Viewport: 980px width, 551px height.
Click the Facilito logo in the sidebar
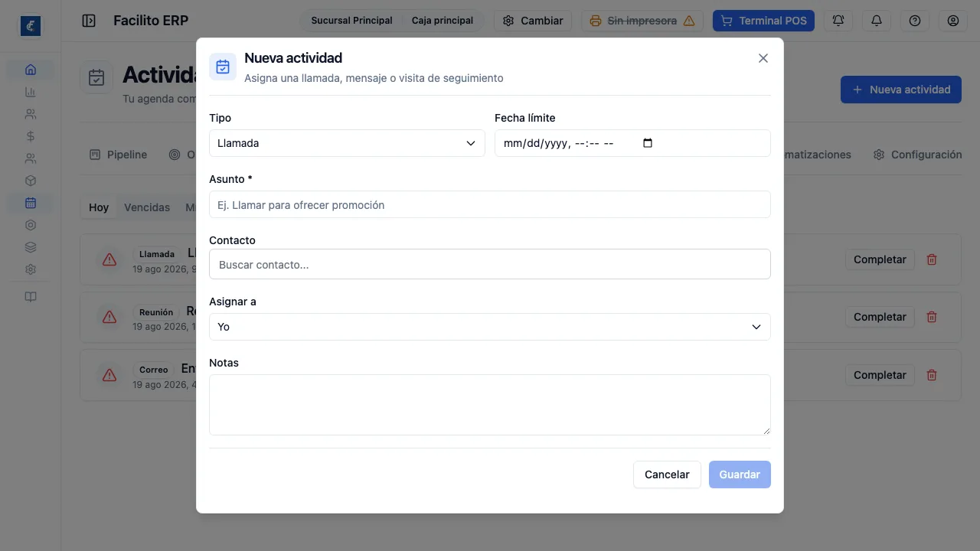tap(31, 26)
